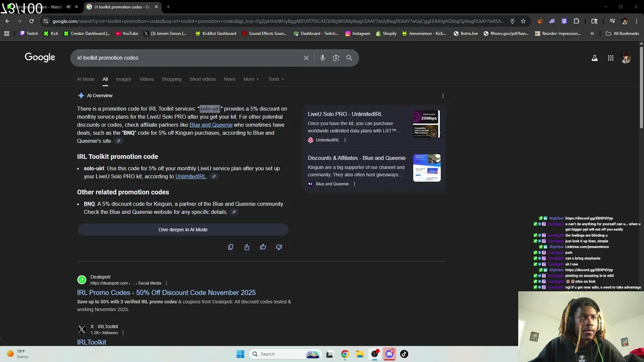Go back to previous page
644x362 pixels.
point(7,21)
